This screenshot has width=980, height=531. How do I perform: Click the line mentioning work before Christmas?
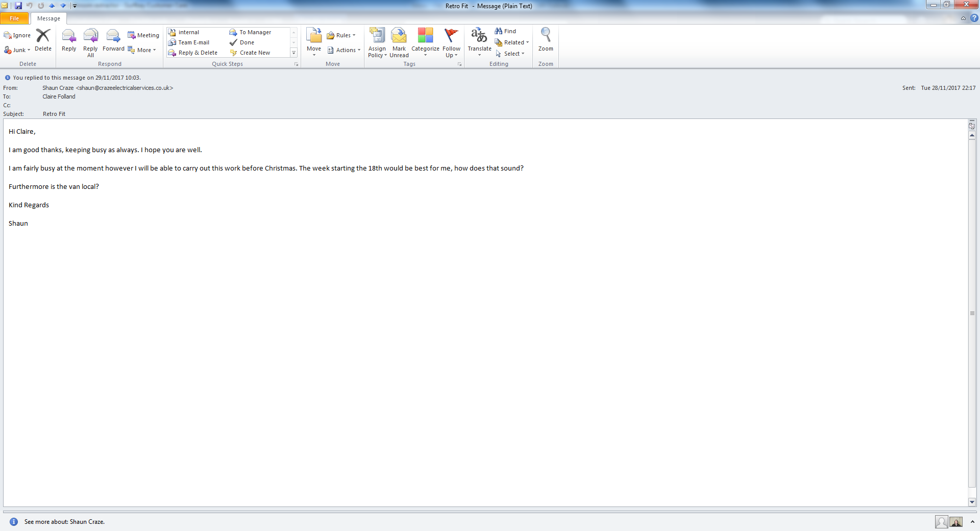coord(266,168)
